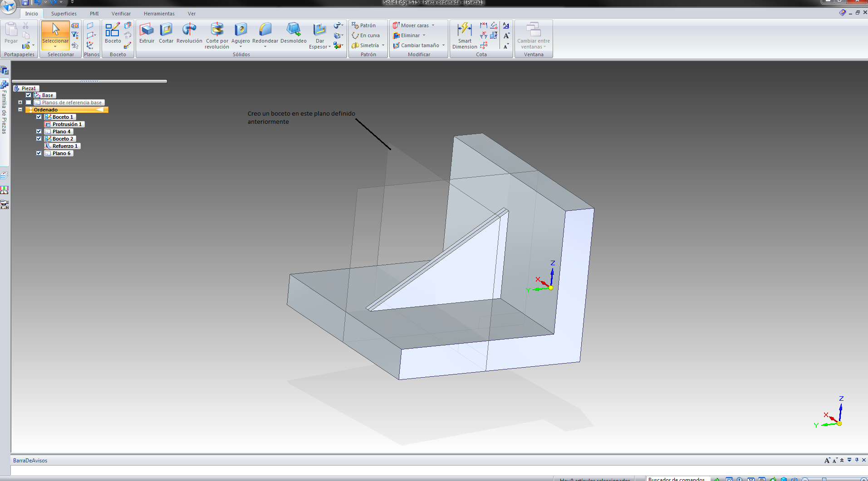Open the Dar Espesor dropdown arrow
The height and width of the screenshot is (481, 868).
pos(329,47)
